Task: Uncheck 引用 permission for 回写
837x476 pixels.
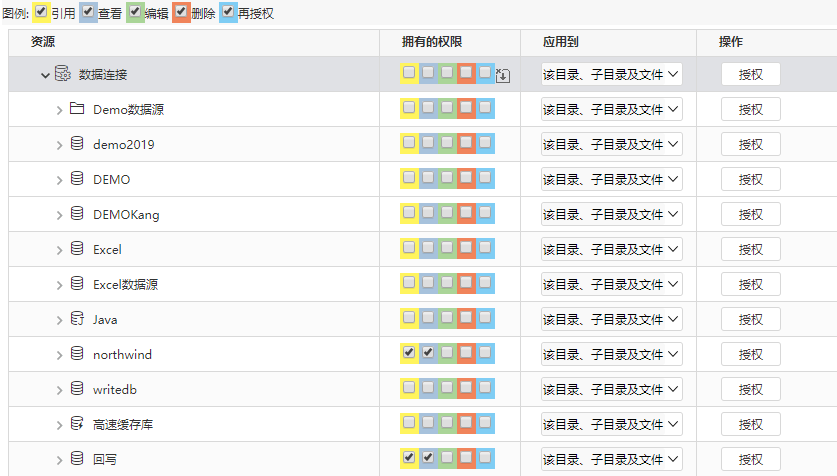Action: [409, 457]
